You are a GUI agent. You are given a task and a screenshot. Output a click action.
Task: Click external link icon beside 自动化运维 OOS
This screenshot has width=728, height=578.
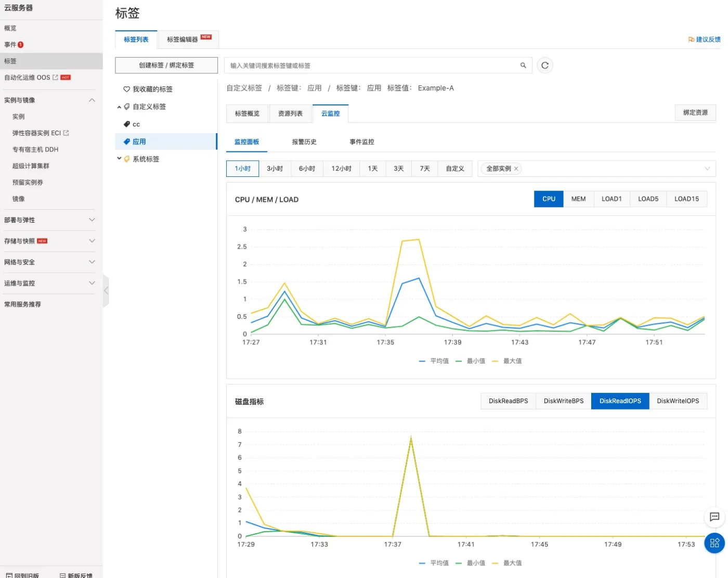(x=55, y=78)
